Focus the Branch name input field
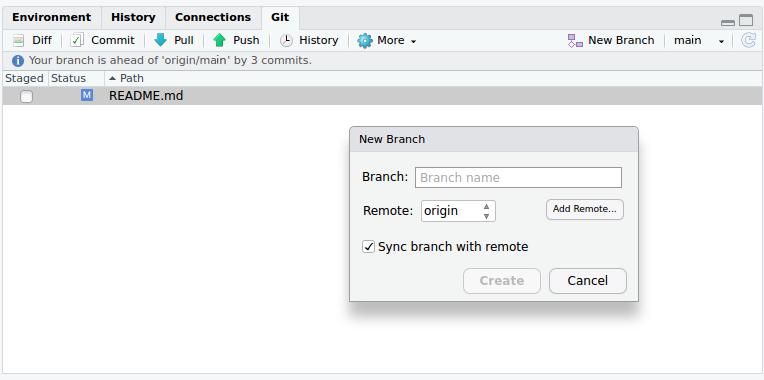Viewport: 764px width, 380px height. click(518, 177)
